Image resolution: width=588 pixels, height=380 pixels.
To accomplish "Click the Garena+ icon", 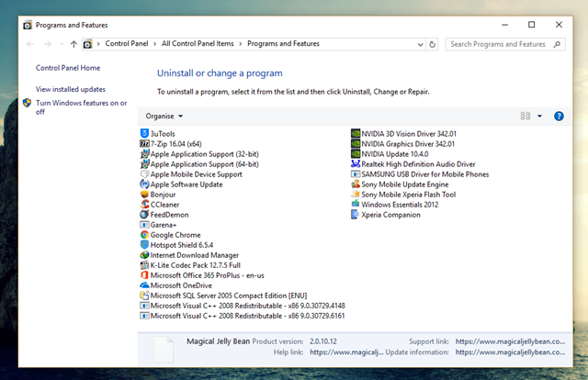I will pos(144,225).
